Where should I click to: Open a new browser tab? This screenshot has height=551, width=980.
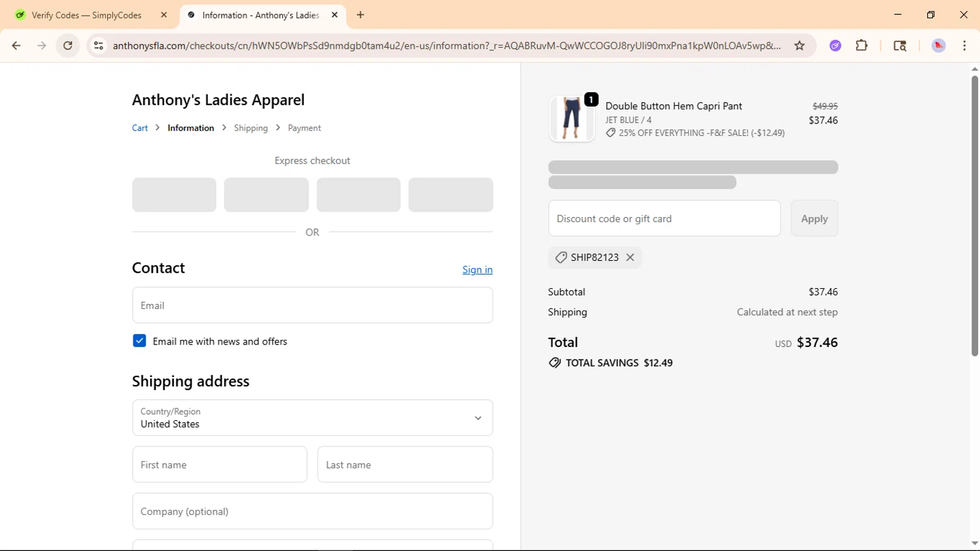[361, 15]
